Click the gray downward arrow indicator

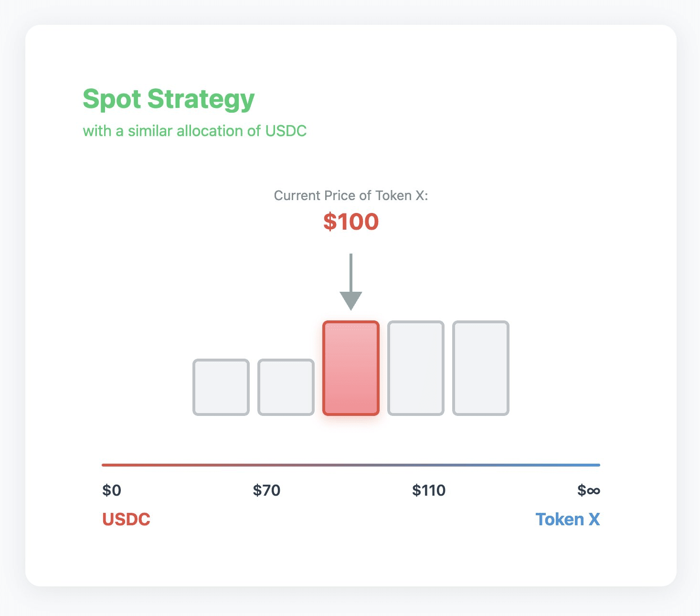click(351, 281)
